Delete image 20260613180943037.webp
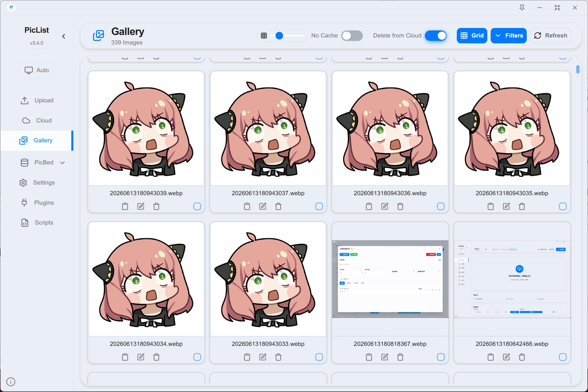Screen dimensions: 588x392 pos(278,206)
